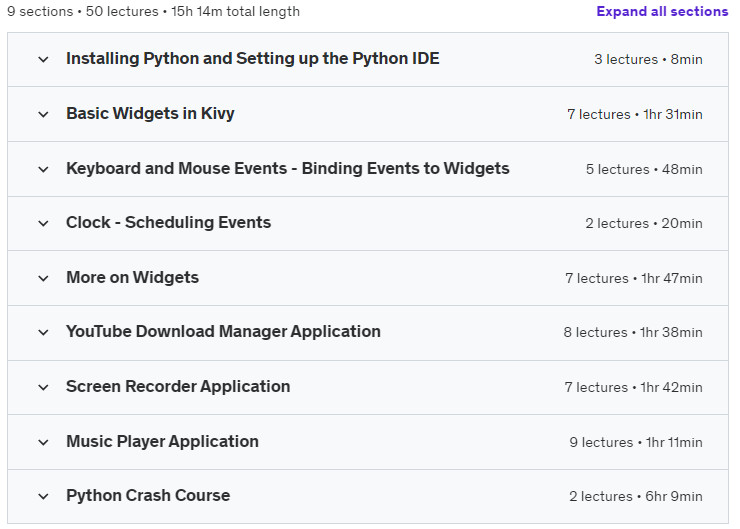Select Basic Widgets in Kivy section title
The width and height of the screenshot is (740, 529).
[150, 114]
